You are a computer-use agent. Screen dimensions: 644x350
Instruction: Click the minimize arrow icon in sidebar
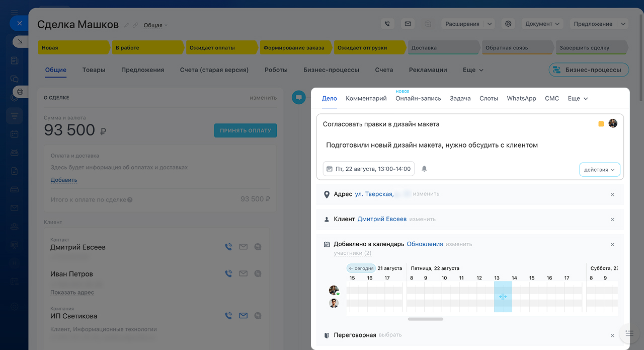click(20, 42)
